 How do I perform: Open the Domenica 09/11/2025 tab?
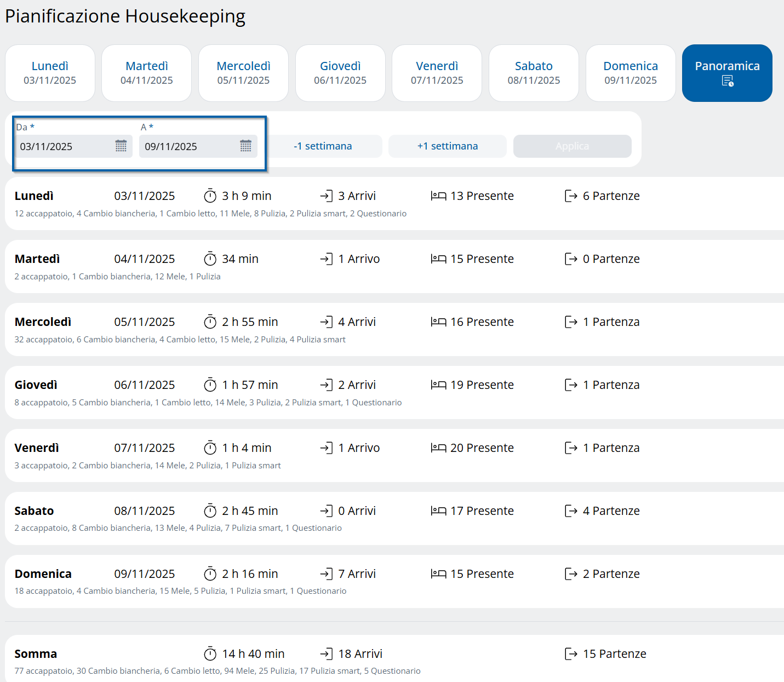(630, 73)
